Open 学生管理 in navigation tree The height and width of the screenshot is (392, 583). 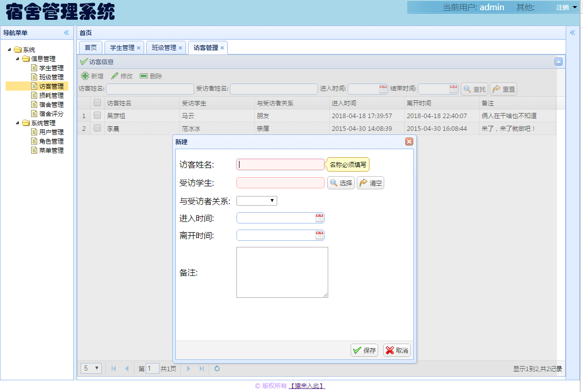pos(51,68)
